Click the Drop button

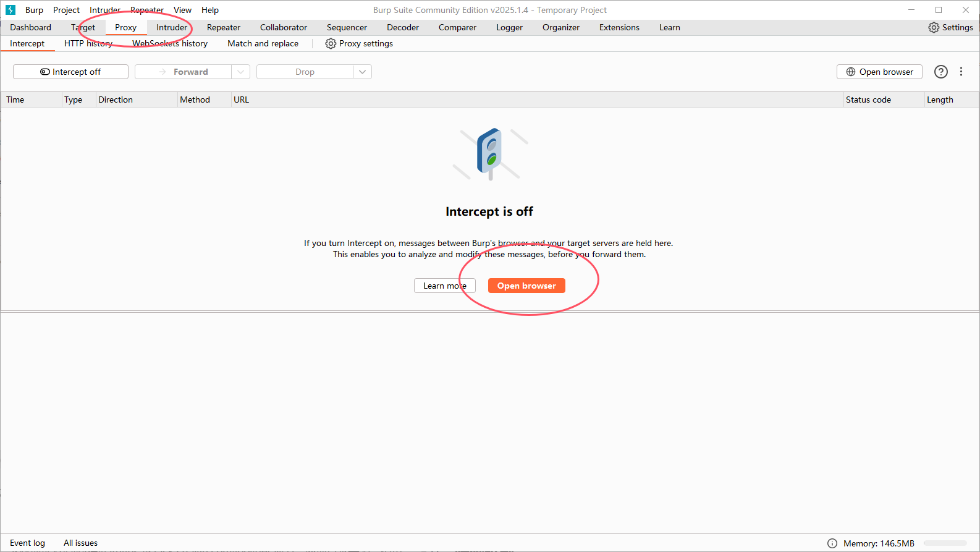pos(305,72)
